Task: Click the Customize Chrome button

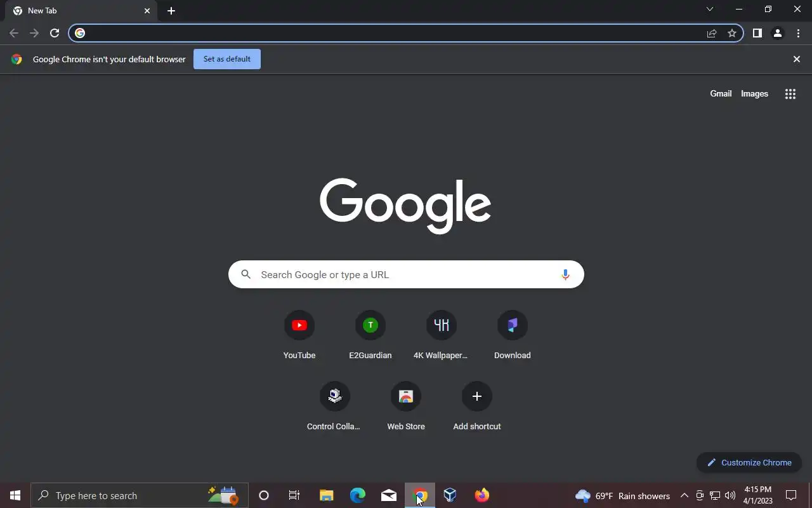Action: [749, 462]
